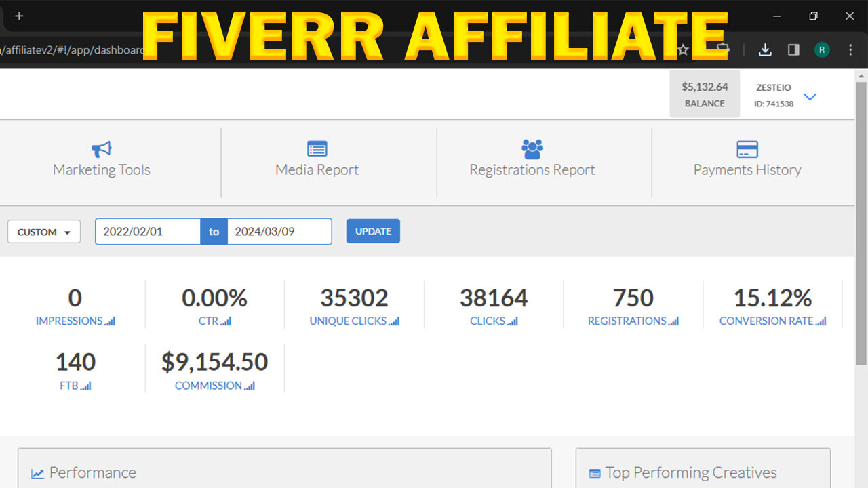Open the CUSTOM date range dropdown

(x=44, y=232)
